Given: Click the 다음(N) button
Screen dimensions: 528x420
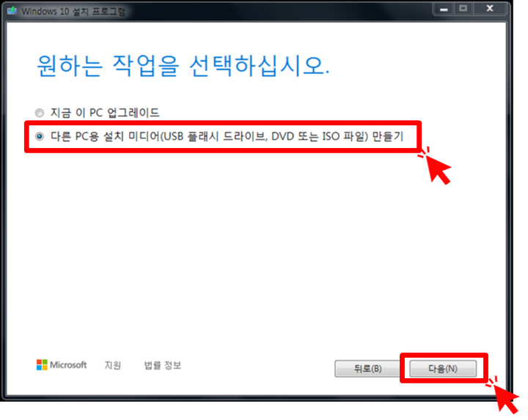Looking at the screenshot, I should pos(443,369).
